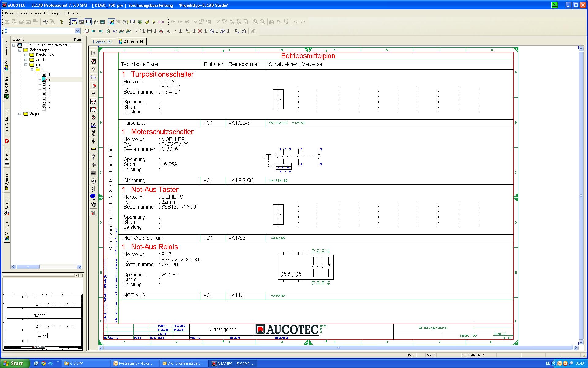The height and width of the screenshot is (368, 588).
Task: Select the resistor symbol in palette
Action: click(x=93, y=149)
